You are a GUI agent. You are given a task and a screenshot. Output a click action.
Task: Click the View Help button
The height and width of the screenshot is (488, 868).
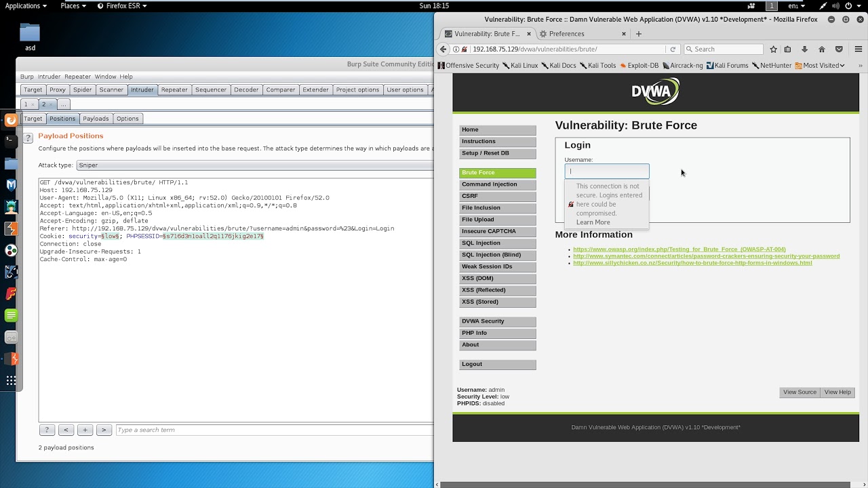(837, 392)
